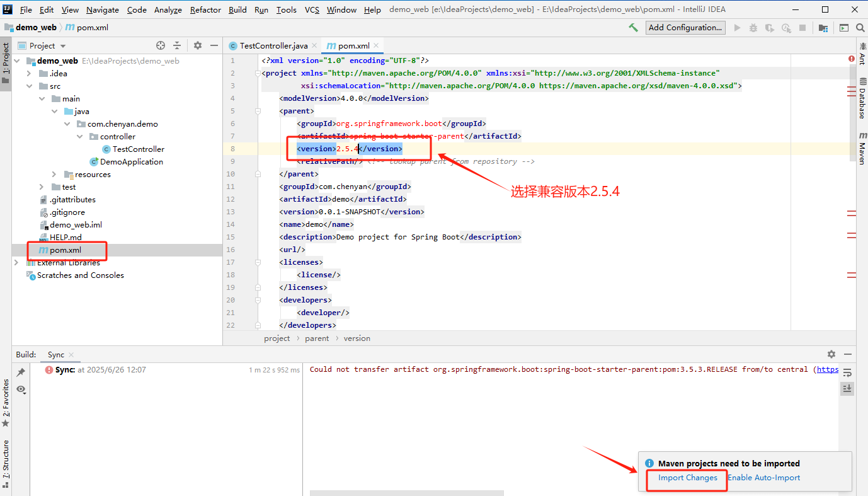Screen dimensions: 868x496
Task: Click Enable Auto-Import link
Action: coord(764,478)
